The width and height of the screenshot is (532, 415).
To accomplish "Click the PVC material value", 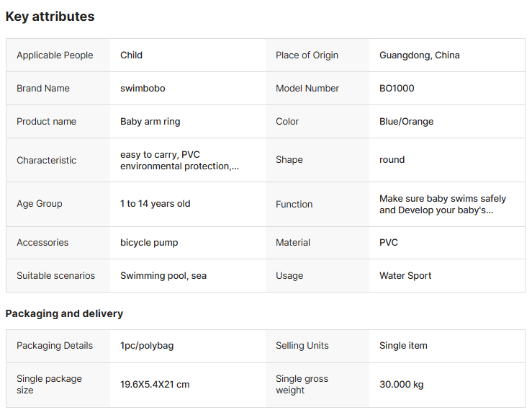I will coord(389,242).
